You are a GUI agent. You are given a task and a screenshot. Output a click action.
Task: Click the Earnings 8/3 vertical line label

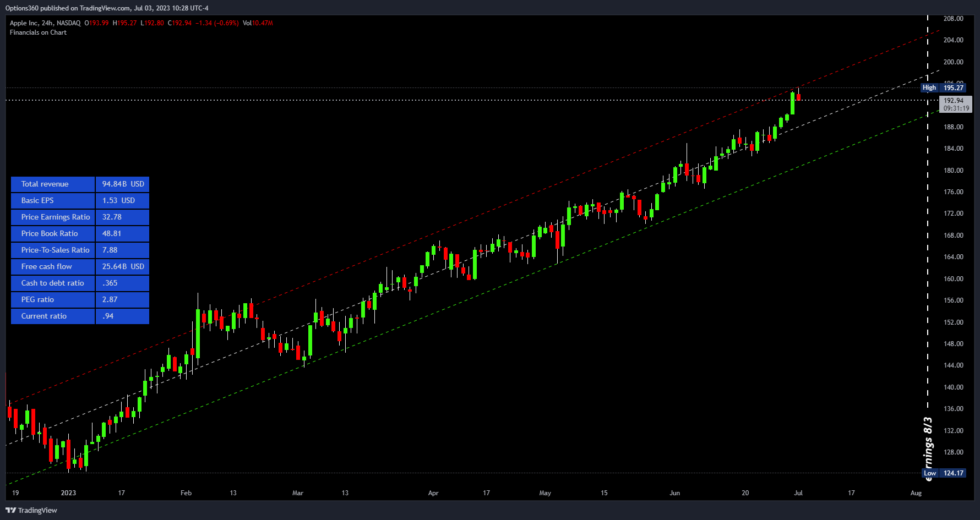[x=928, y=448]
